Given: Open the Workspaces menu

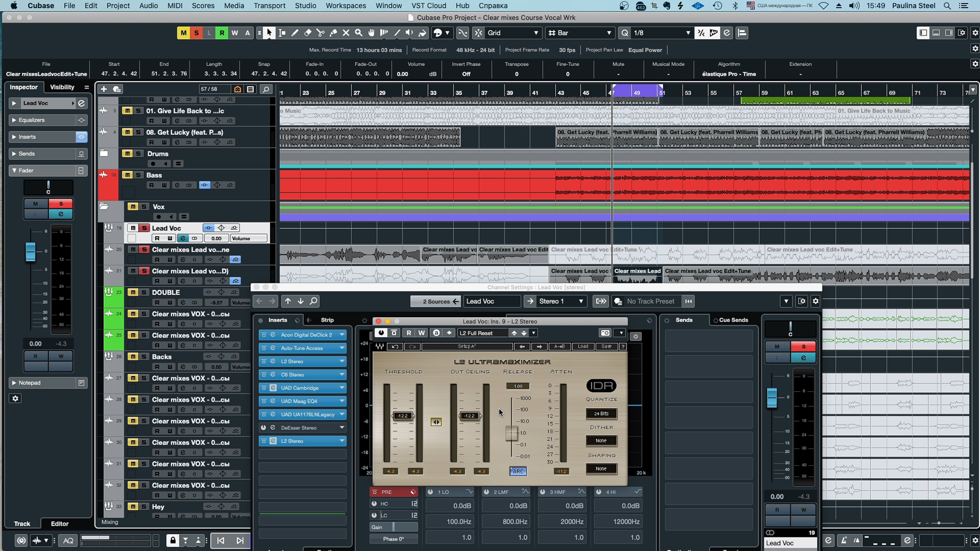Looking at the screenshot, I should tap(346, 6).
